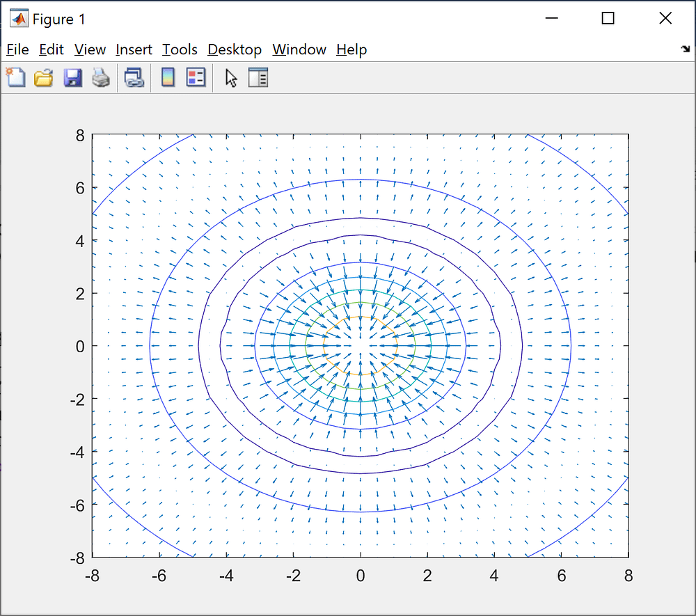Image resolution: width=696 pixels, height=616 pixels.
Task: Open the Help menu
Action: pos(351,49)
